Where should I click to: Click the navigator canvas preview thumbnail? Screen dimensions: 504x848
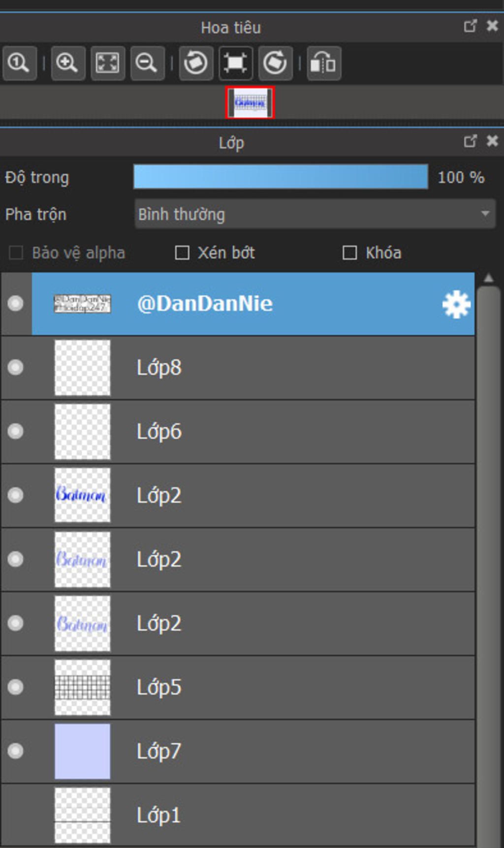(x=250, y=103)
